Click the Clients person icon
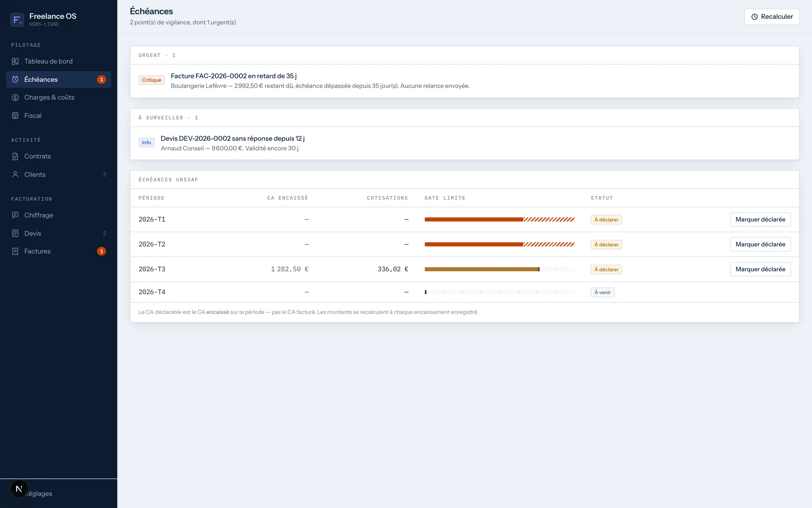Screen dimensions: 812x508 (x=15, y=174)
